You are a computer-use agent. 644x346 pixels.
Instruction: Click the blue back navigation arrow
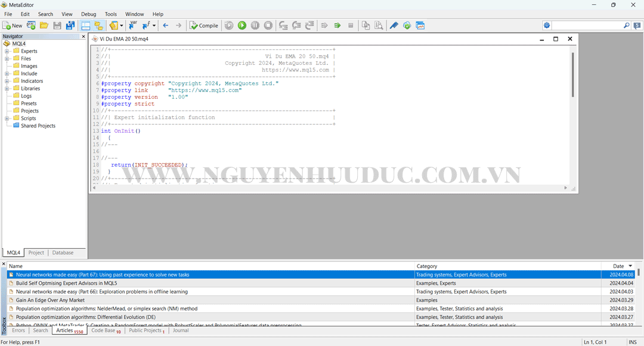(x=166, y=26)
